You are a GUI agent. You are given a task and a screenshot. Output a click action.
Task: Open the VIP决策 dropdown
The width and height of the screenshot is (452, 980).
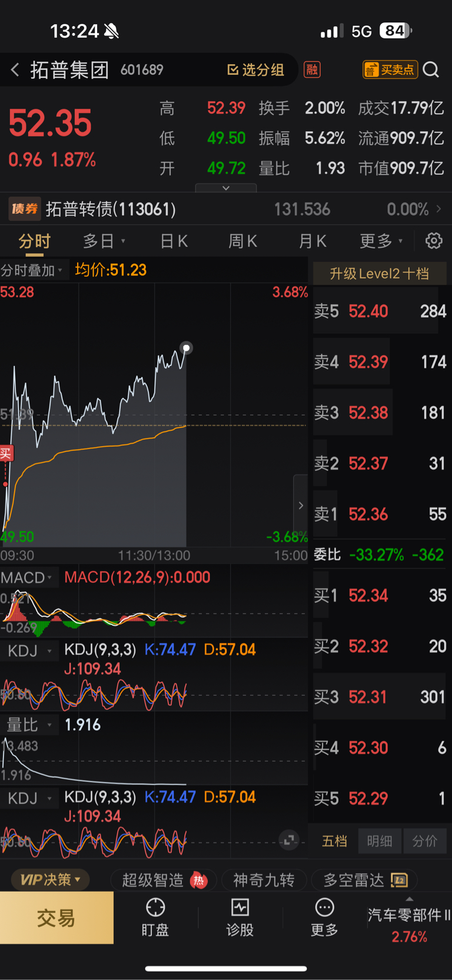click(x=50, y=880)
